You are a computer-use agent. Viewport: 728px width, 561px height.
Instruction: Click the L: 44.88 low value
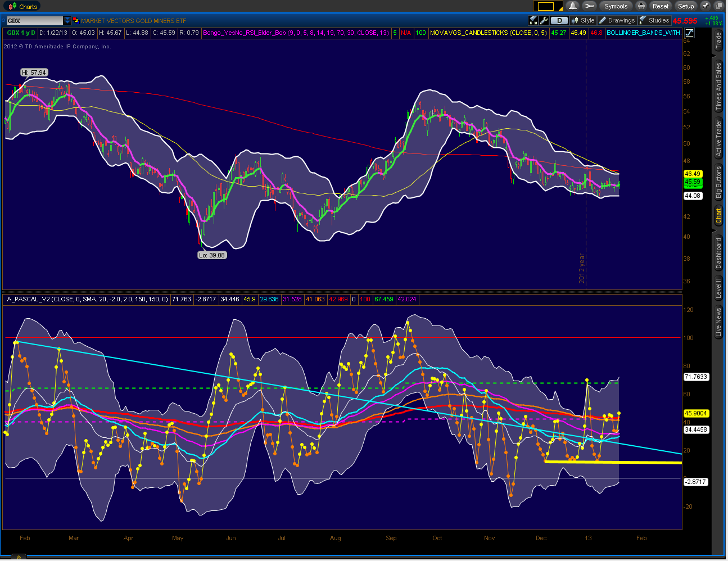click(x=137, y=33)
